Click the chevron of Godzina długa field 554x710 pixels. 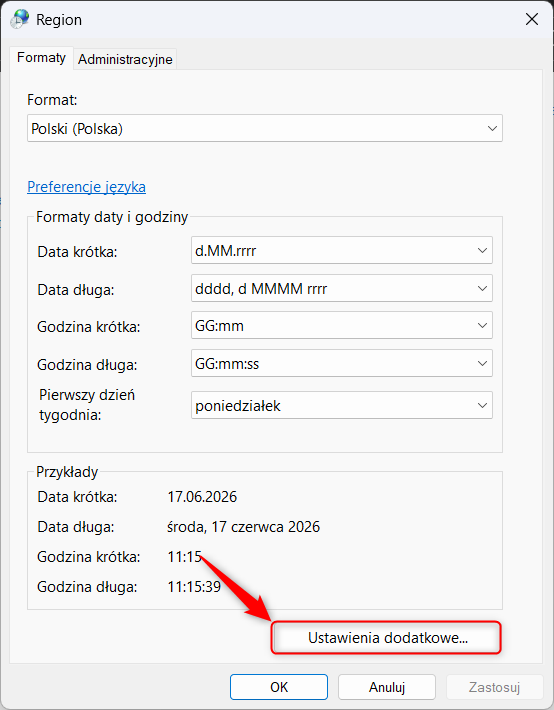pyautogui.click(x=482, y=364)
